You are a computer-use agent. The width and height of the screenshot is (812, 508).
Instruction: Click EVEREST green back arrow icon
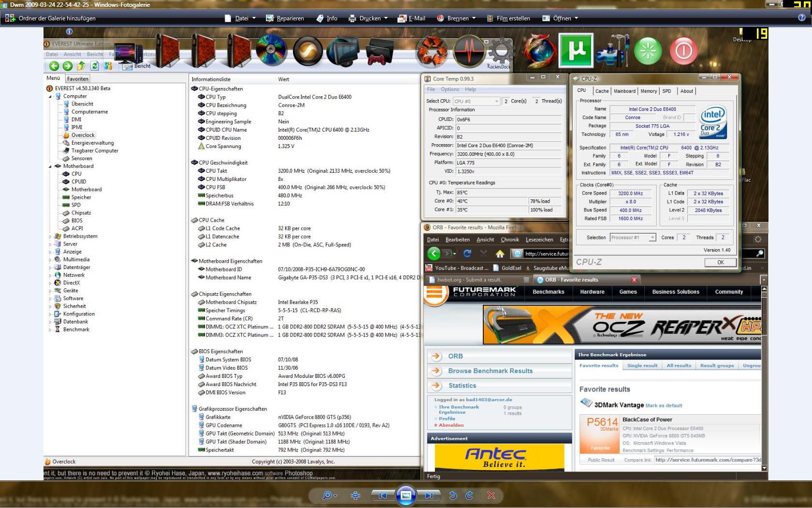pyautogui.click(x=54, y=66)
